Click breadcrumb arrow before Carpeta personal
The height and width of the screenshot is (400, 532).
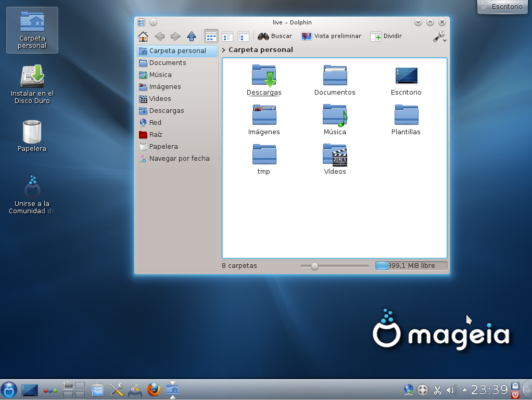coord(224,50)
